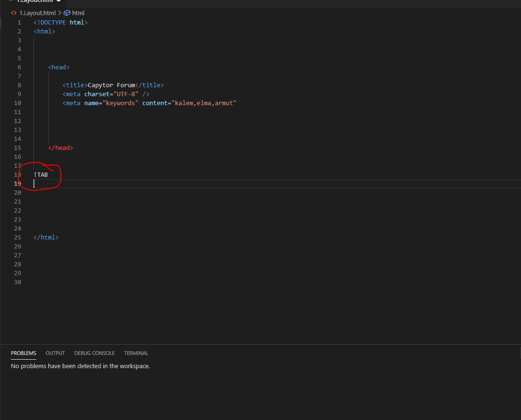Click the red closing </head> tag

click(61, 148)
